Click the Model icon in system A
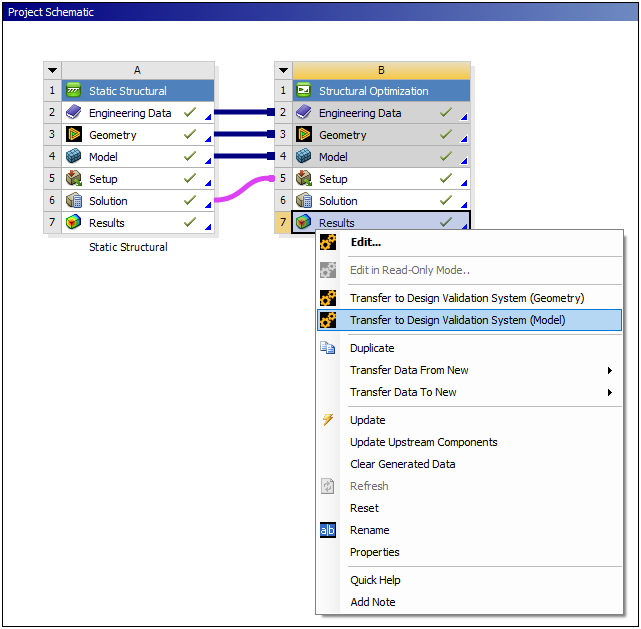Screen dimensions: 641x629 [x=73, y=157]
